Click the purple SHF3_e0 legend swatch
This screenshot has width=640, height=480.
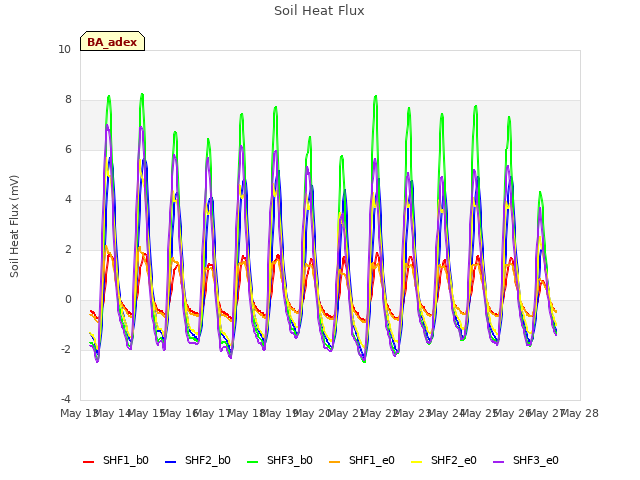(499, 462)
